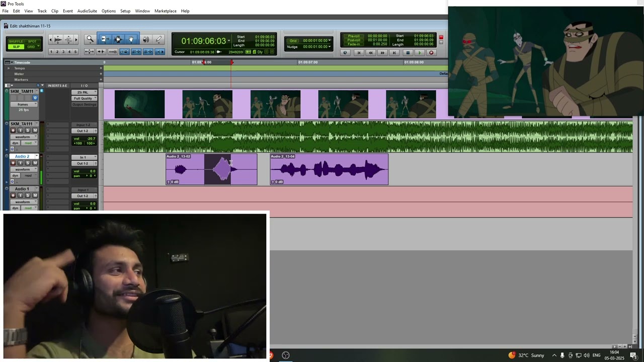644x362 pixels.
Task: Toggle the video track Online button
Action: click(35, 98)
